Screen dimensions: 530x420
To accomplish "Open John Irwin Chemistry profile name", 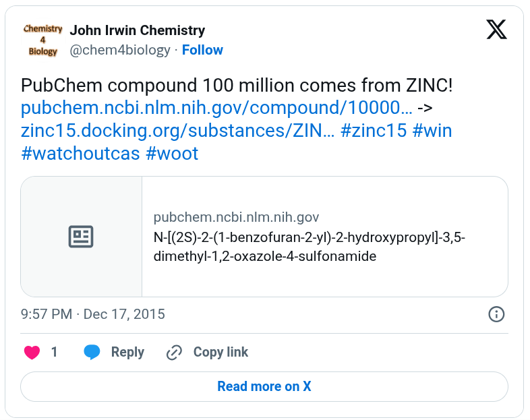I will pos(138,30).
